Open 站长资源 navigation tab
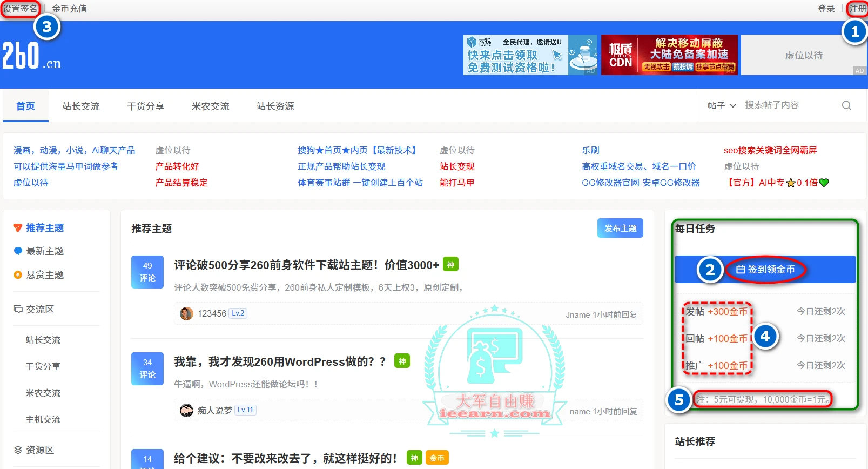 [x=275, y=106]
